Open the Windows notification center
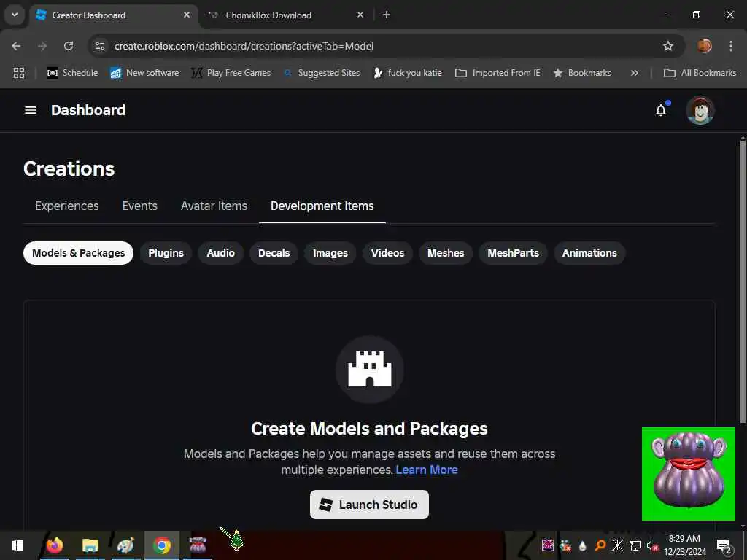 point(724,545)
